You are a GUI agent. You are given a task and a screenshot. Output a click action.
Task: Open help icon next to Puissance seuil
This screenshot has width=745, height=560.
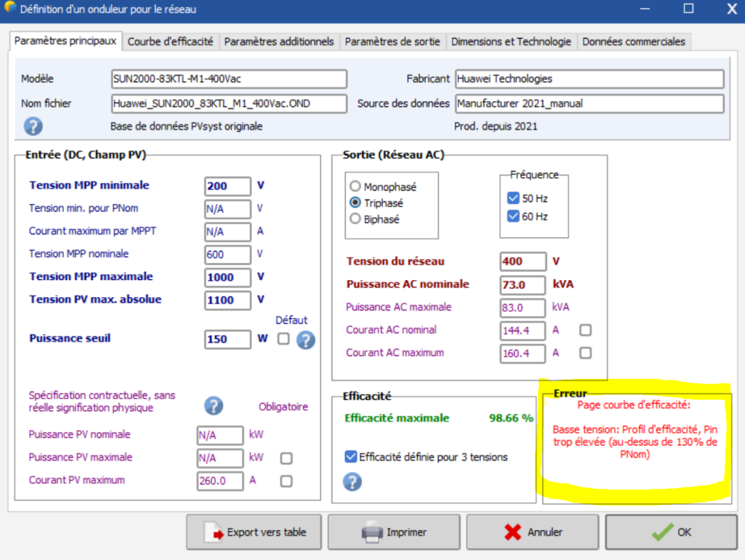[x=306, y=340]
